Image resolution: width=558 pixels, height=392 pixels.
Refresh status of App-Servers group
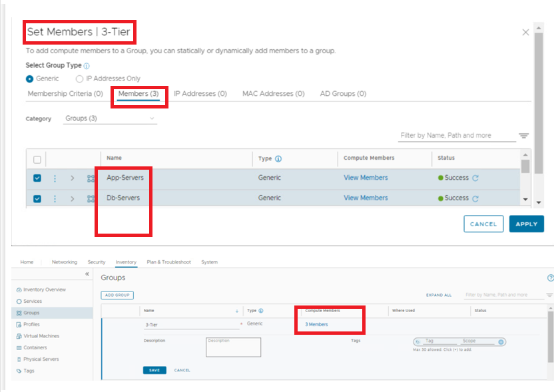tap(475, 178)
